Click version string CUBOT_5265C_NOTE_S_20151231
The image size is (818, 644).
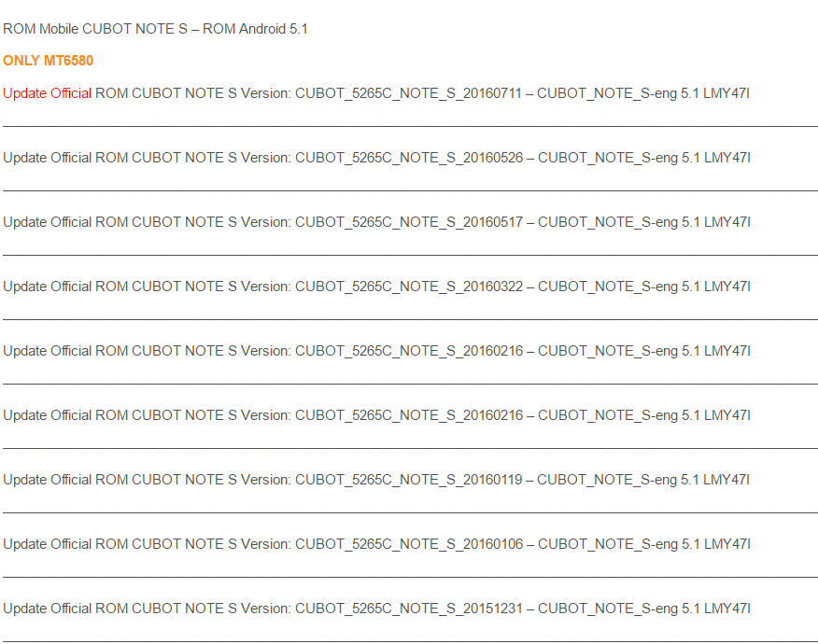409,609
